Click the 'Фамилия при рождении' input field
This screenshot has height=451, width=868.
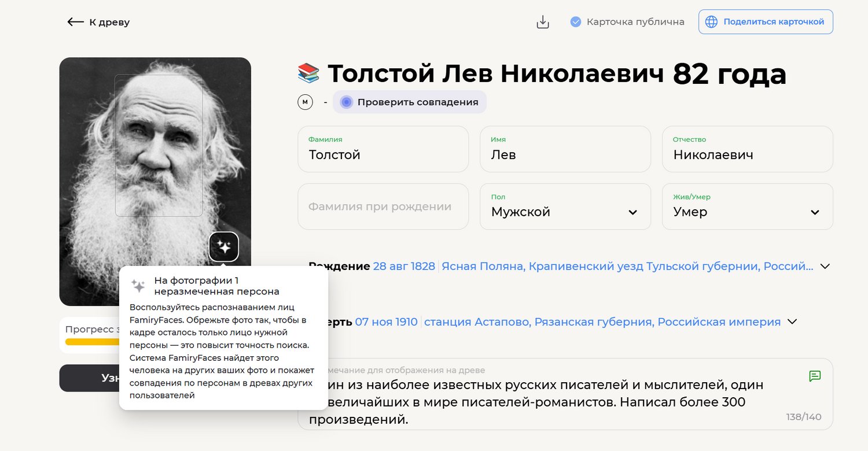[x=383, y=207]
